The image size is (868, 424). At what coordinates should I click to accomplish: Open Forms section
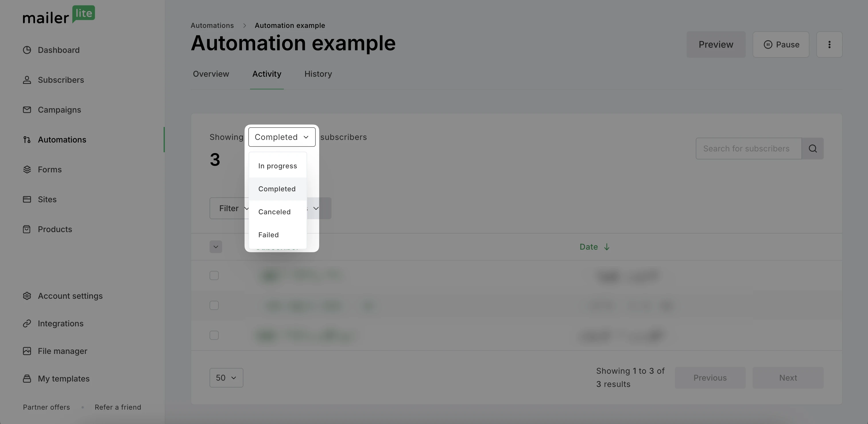click(x=42, y=169)
